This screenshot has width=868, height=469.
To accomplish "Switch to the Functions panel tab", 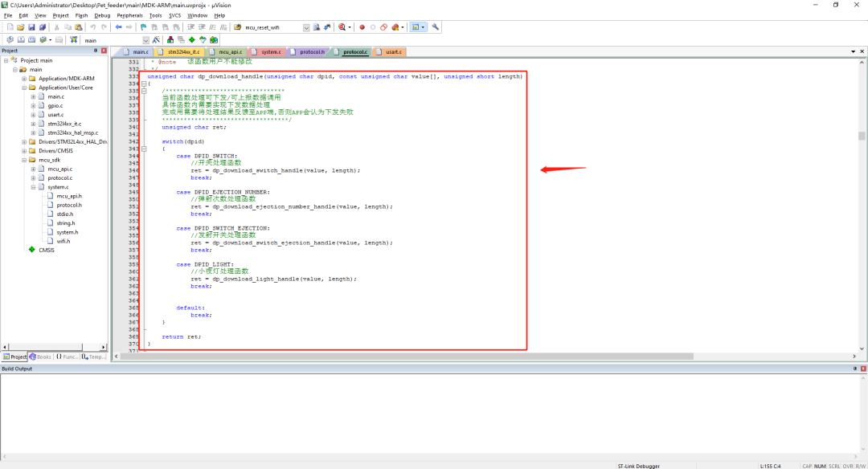I will click(x=67, y=357).
